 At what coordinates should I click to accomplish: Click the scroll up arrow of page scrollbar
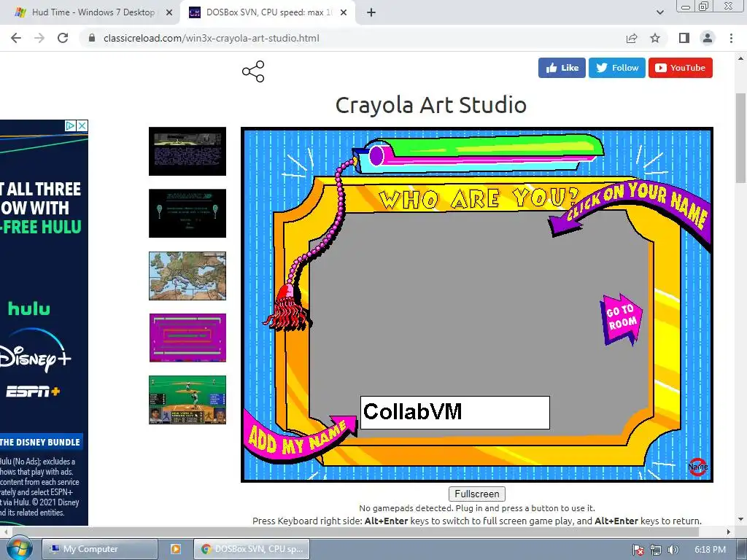(x=740, y=58)
